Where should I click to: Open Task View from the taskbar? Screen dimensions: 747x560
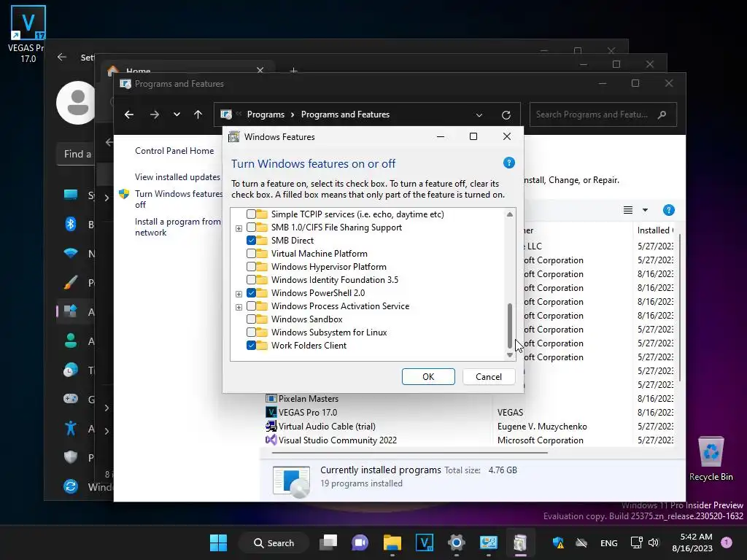328,542
